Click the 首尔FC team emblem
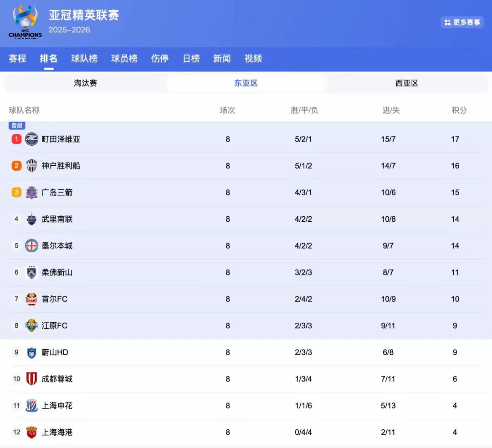The image size is (492, 448). tap(31, 299)
